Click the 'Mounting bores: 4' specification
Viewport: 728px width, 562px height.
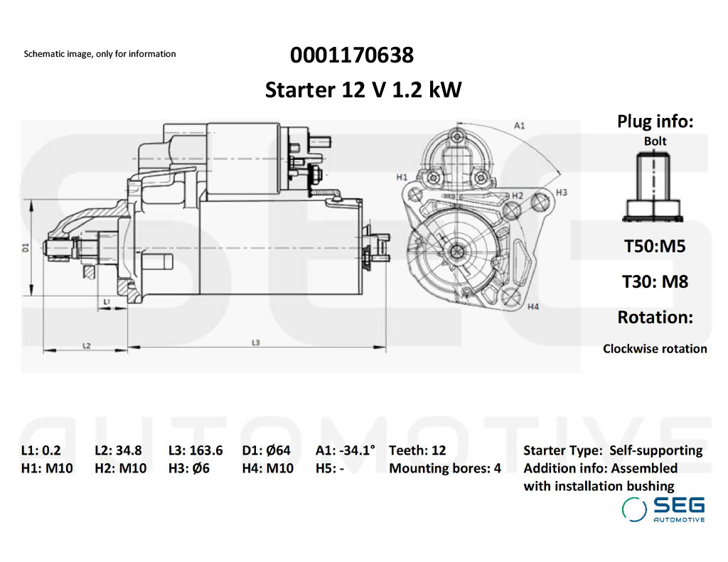tap(445, 468)
